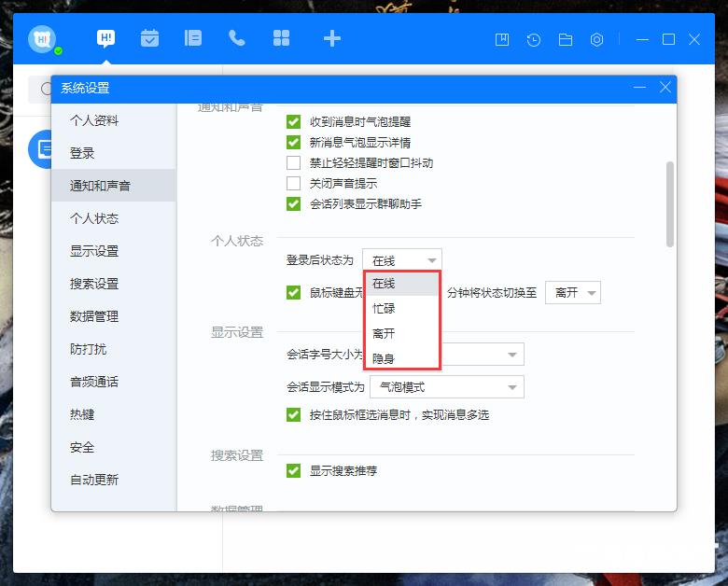Go to 个人状态 sidebar section
728x586 pixels.
point(114,218)
